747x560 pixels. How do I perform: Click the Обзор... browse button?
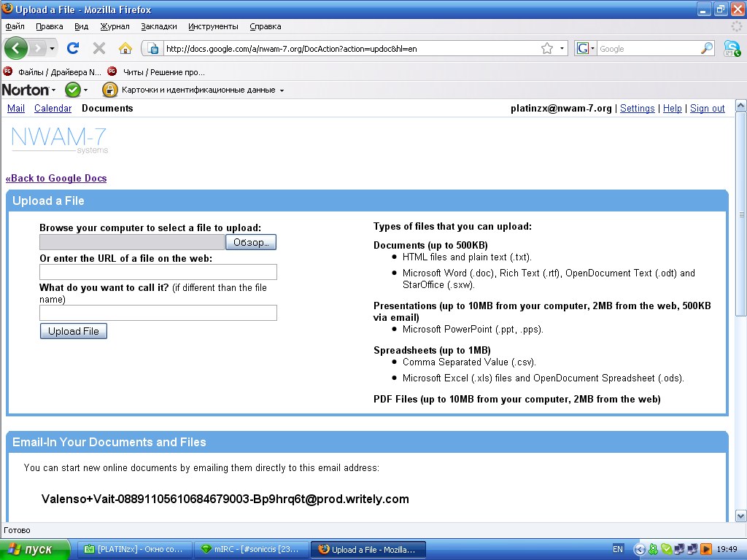click(x=251, y=242)
